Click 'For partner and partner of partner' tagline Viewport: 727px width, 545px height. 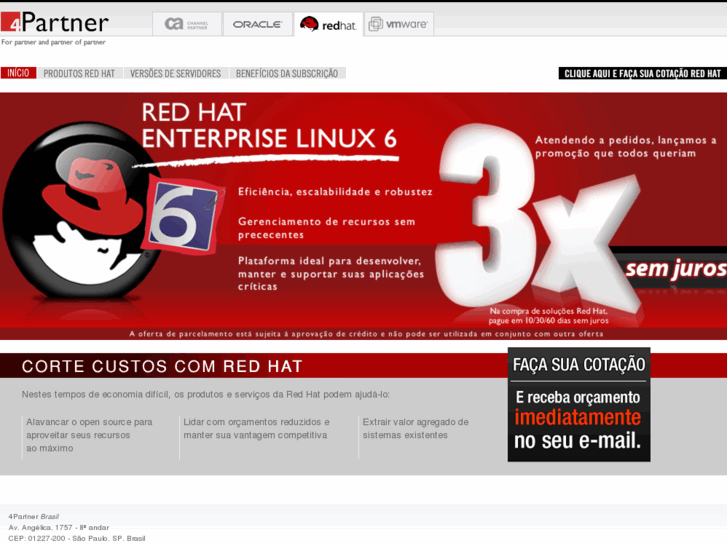click(x=53, y=42)
